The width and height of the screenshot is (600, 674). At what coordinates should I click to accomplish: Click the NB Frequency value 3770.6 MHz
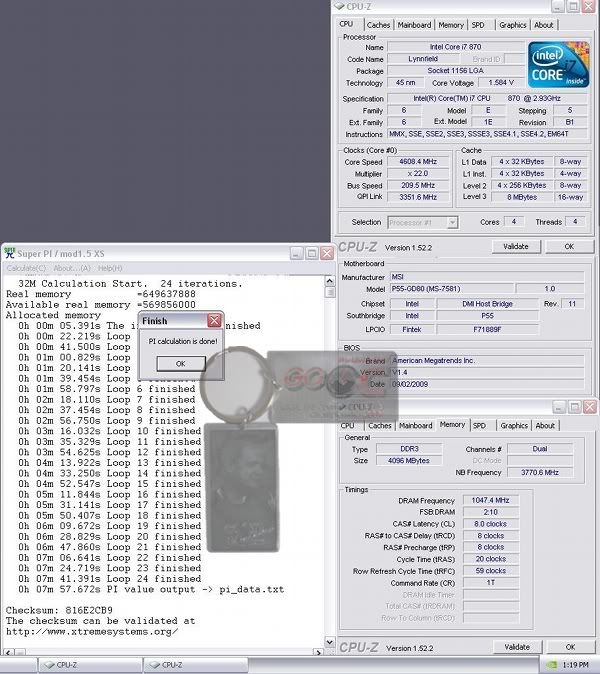tap(540, 472)
